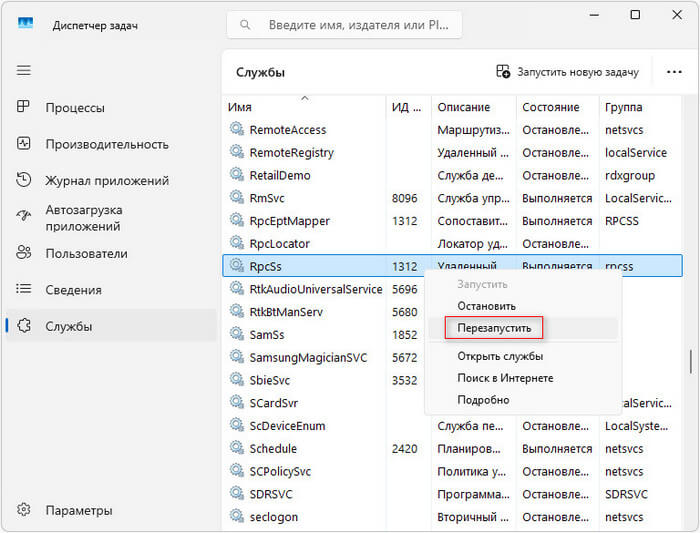
Task: Open the Процессы section icon
Action: tap(24, 108)
